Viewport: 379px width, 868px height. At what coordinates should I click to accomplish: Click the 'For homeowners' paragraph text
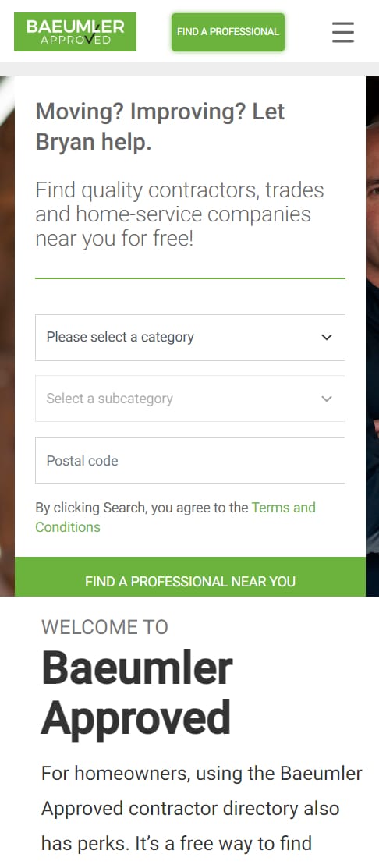[201, 808]
